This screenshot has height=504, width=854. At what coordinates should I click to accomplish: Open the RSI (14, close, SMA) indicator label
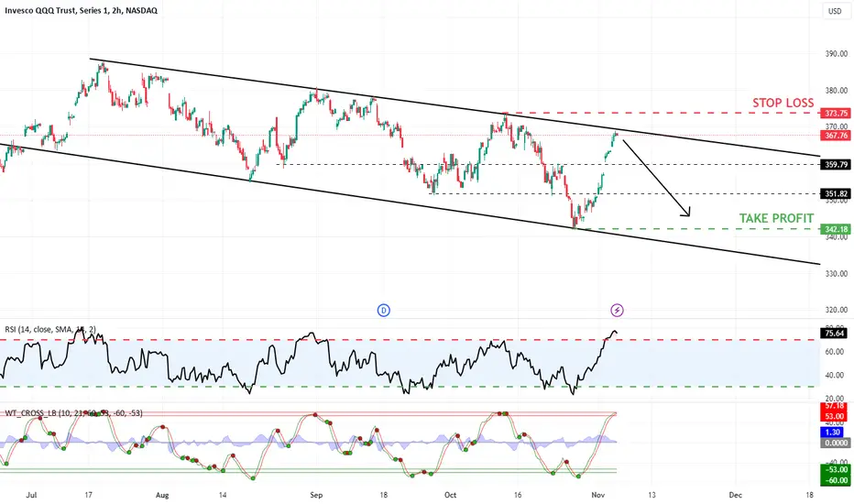coord(50,329)
